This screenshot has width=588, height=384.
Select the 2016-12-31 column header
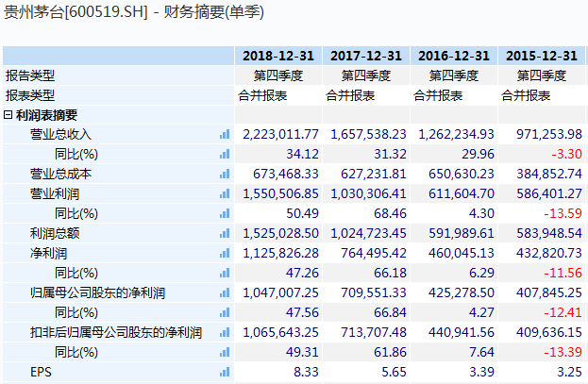coord(454,56)
